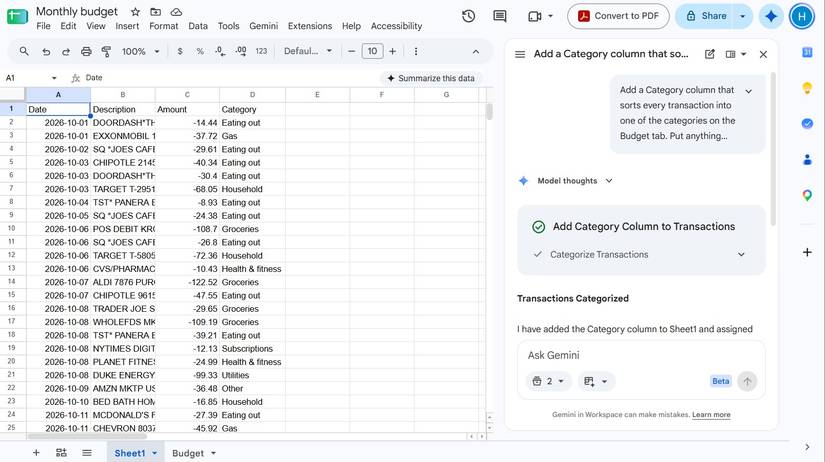Open the Gemini panel hamburger menu
825x462 pixels.
tap(520, 54)
